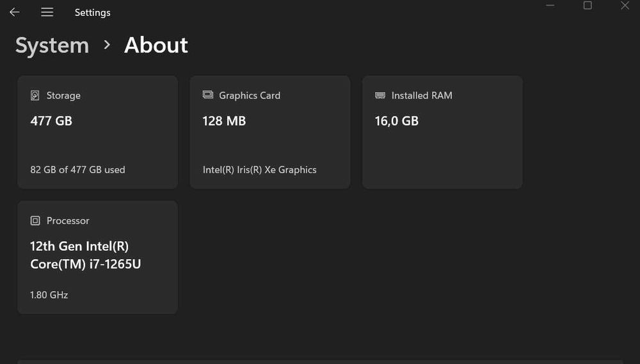Click the back arrow icon
This screenshot has width=640, height=364.
tap(14, 12)
